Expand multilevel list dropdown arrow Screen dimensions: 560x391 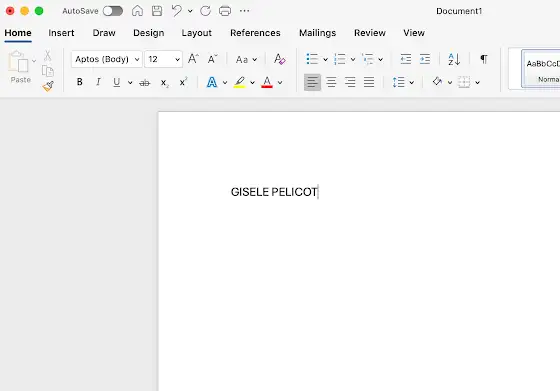(381, 59)
